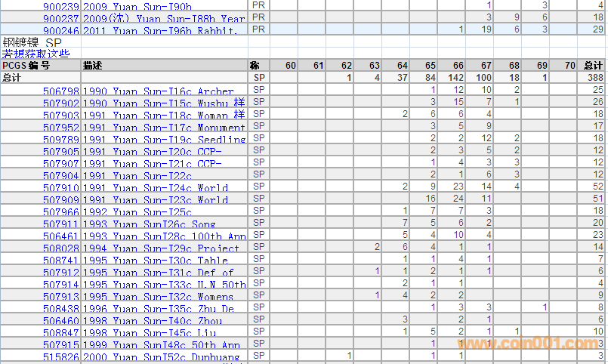Select PCGS number 507966 link
Image resolution: width=608 pixels, height=364 pixels.
click(60, 212)
